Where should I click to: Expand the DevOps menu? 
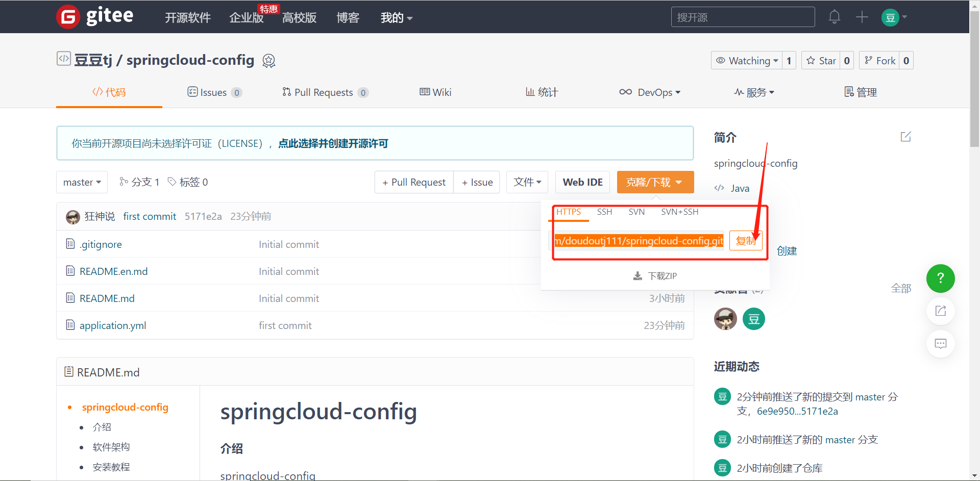click(x=650, y=92)
